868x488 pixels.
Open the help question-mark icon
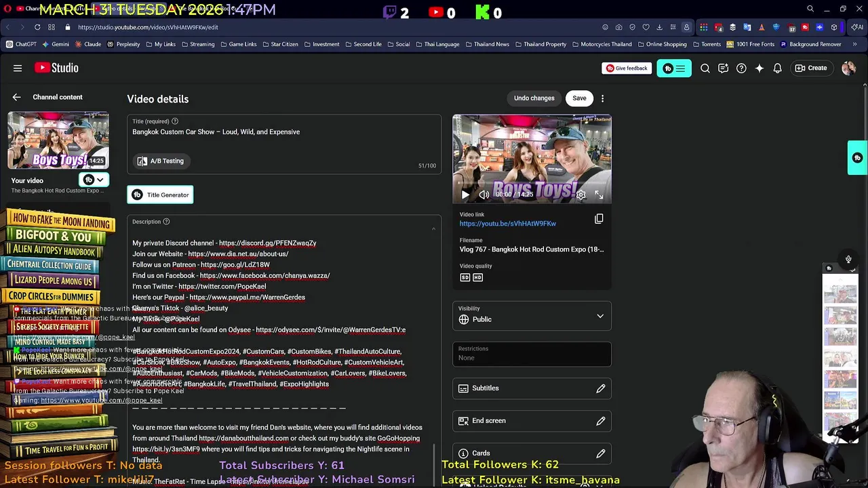pos(741,68)
